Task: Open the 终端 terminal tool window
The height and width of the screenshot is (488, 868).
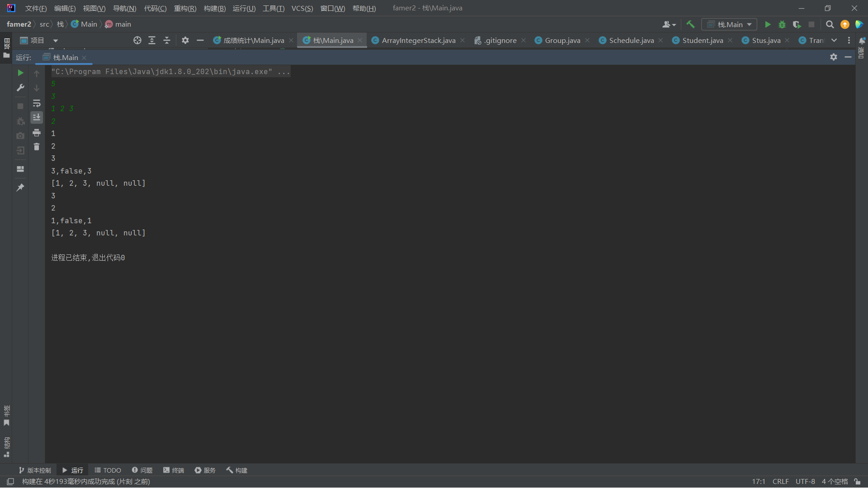Action: click(174, 470)
